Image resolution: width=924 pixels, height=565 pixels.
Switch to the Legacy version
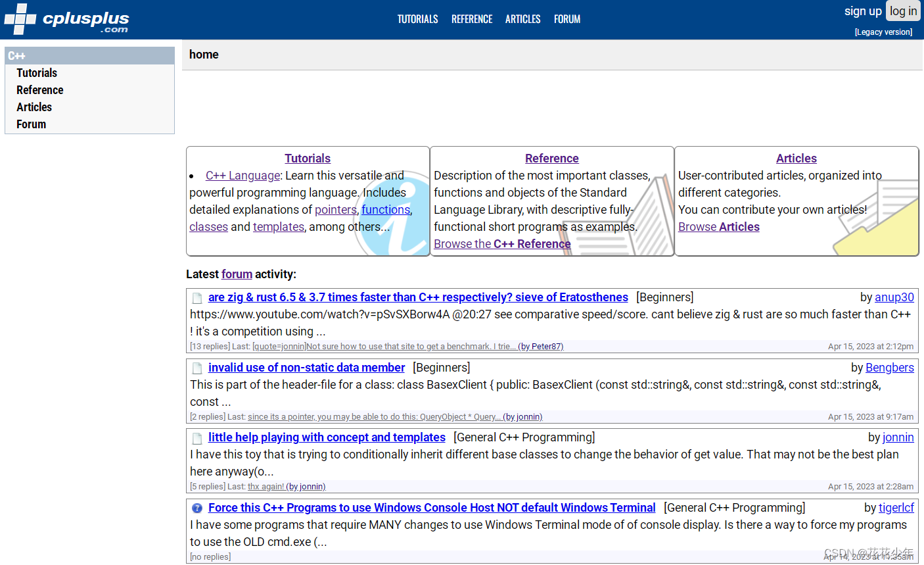[x=883, y=32]
